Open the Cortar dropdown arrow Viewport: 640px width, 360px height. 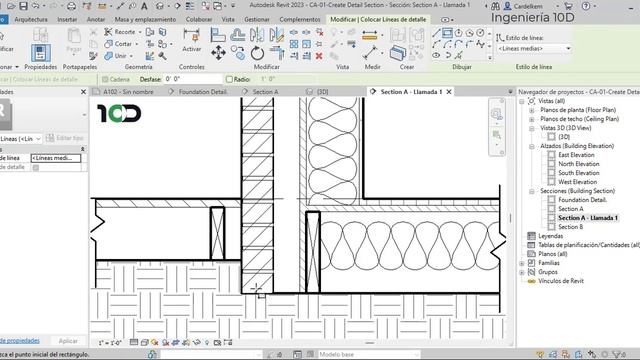point(137,44)
